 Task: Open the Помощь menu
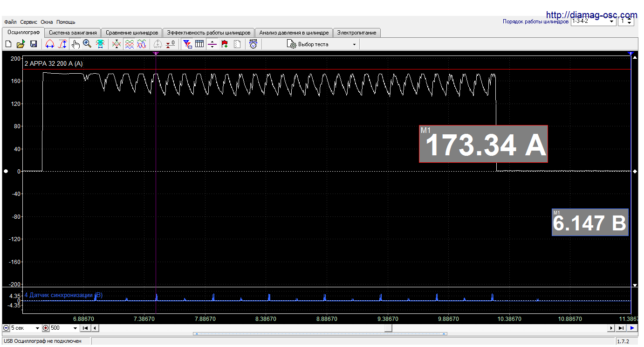coord(66,22)
